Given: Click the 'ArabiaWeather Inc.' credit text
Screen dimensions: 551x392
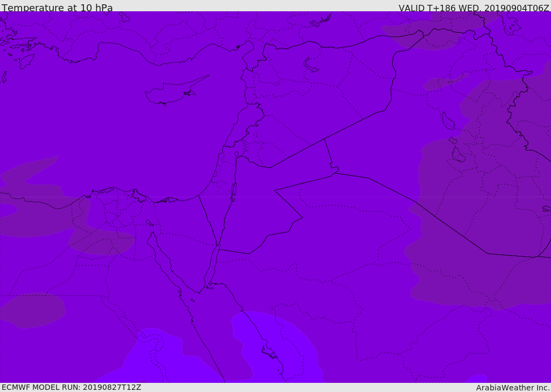Looking at the screenshot, I should 513,388.
